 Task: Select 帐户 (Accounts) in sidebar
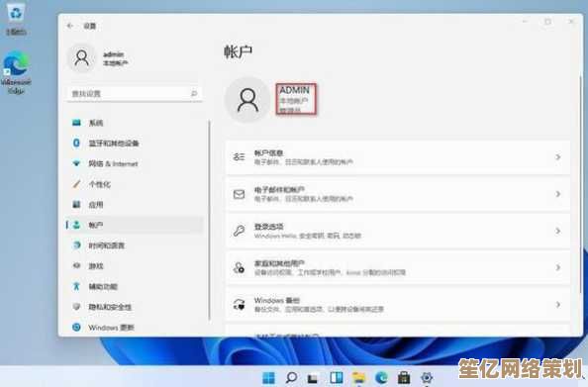point(135,225)
